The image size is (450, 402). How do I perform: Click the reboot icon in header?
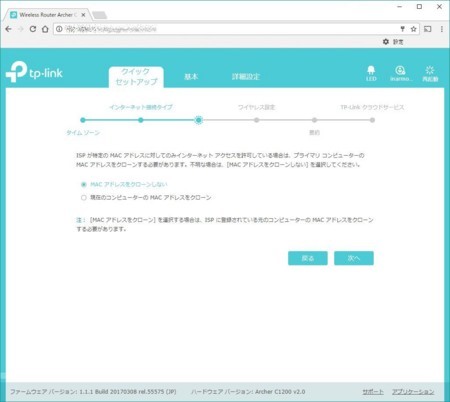(x=430, y=73)
